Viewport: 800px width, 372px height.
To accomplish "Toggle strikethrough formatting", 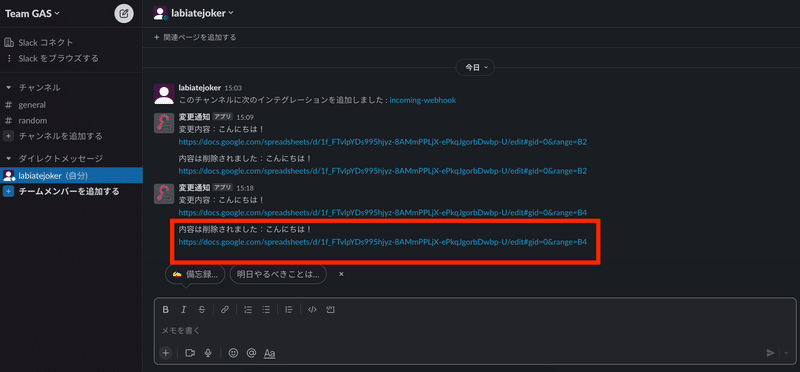I will pos(202,309).
